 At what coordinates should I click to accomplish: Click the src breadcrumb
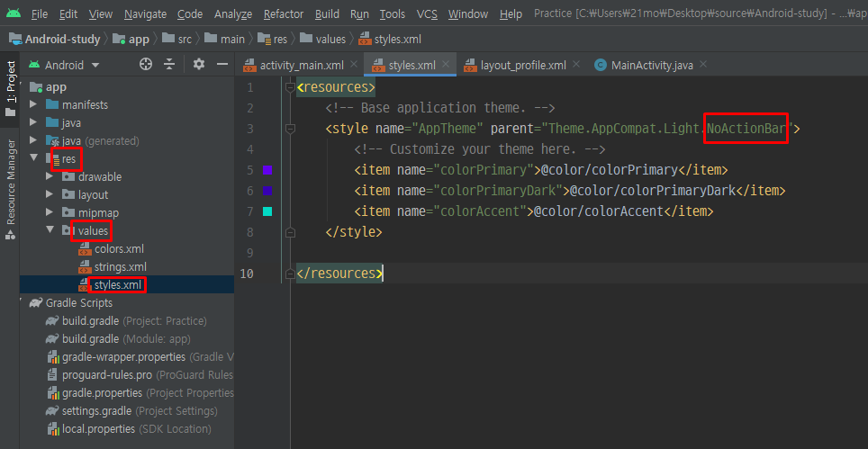click(x=176, y=40)
